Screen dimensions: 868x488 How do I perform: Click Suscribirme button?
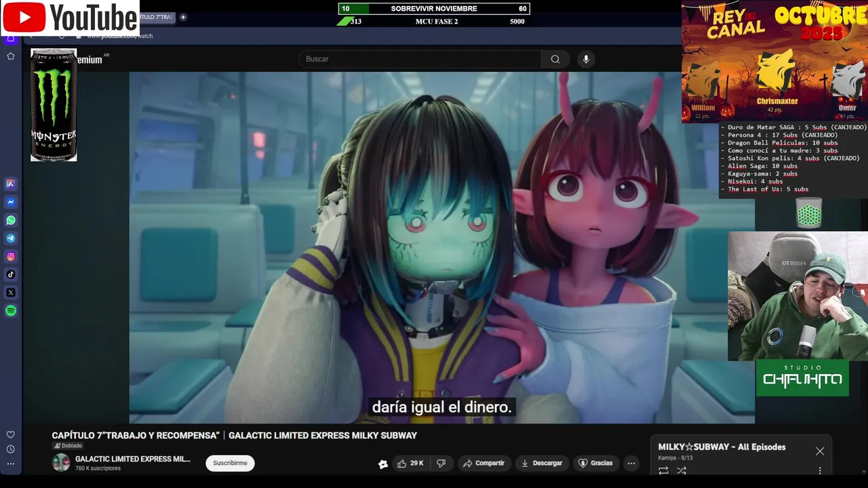coord(230,463)
